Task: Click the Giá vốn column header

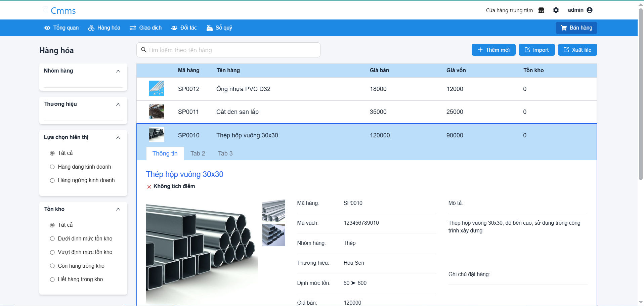Action: (x=456, y=71)
